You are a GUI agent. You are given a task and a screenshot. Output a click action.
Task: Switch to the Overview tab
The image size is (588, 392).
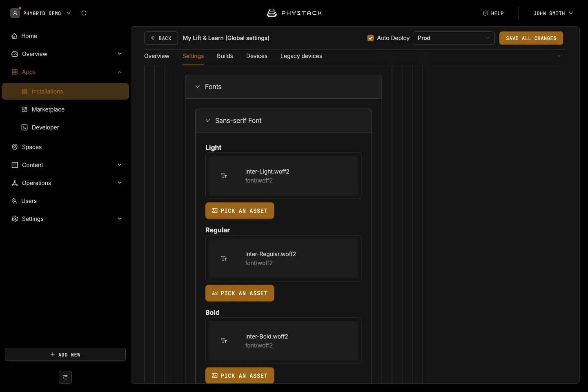click(157, 56)
